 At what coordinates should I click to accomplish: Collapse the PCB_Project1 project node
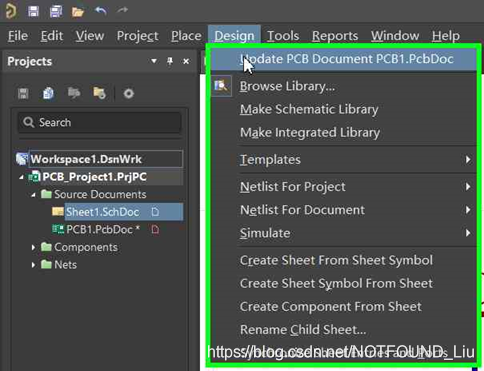(x=21, y=177)
